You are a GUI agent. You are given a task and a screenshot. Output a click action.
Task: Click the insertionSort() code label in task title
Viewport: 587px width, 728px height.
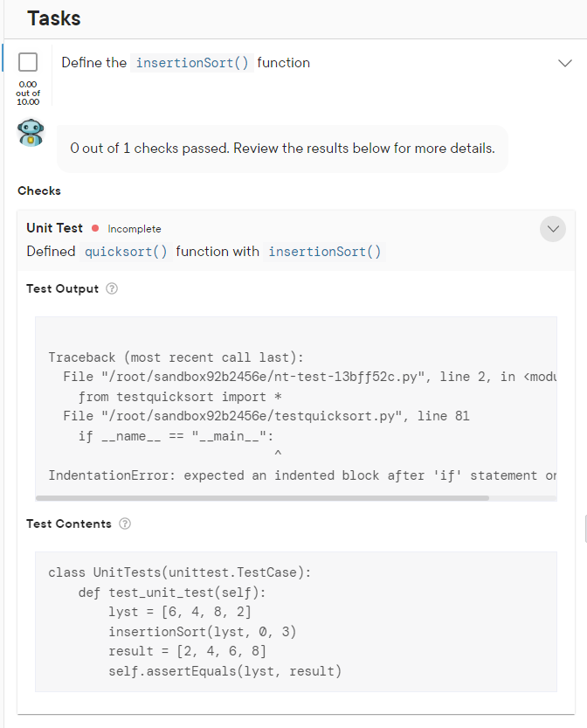click(x=192, y=63)
